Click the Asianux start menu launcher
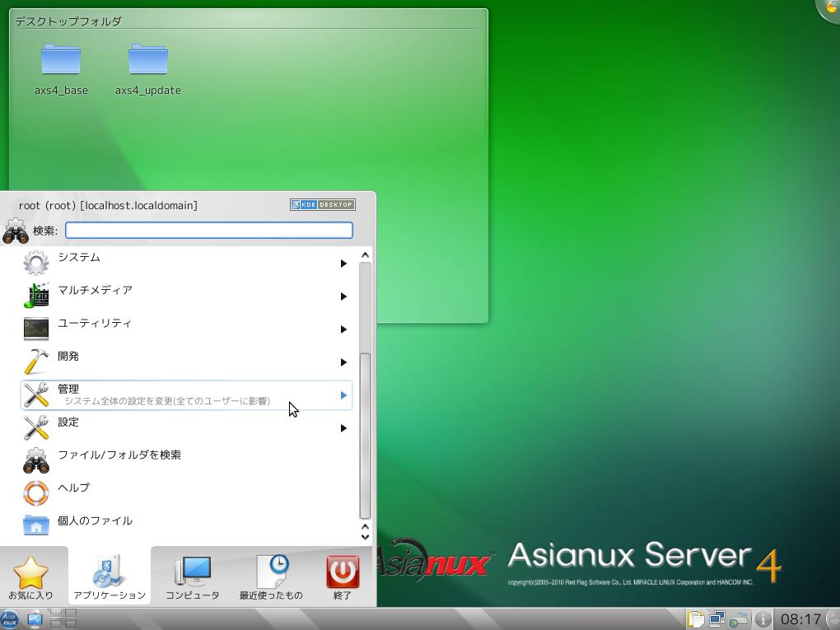The width and height of the screenshot is (840, 630). pos(10,618)
